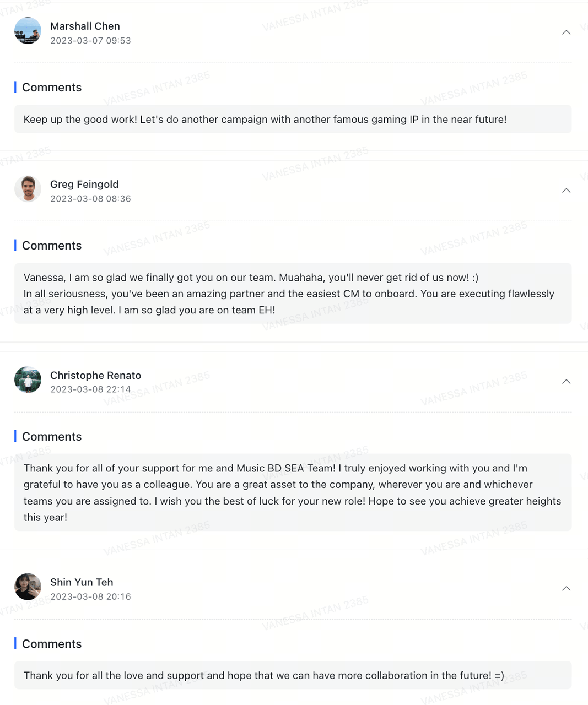Click the name Greg Feingold
Viewport: 588px width, 705px height.
(84, 184)
